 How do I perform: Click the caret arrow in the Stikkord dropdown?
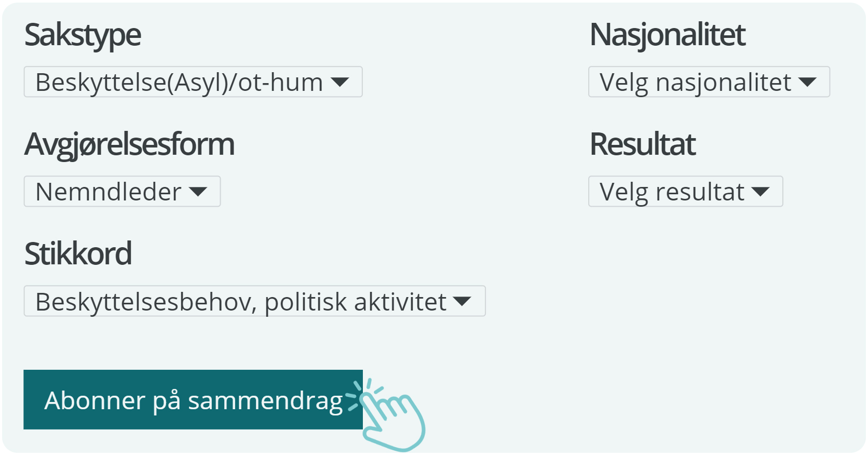(x=462, y=301)
